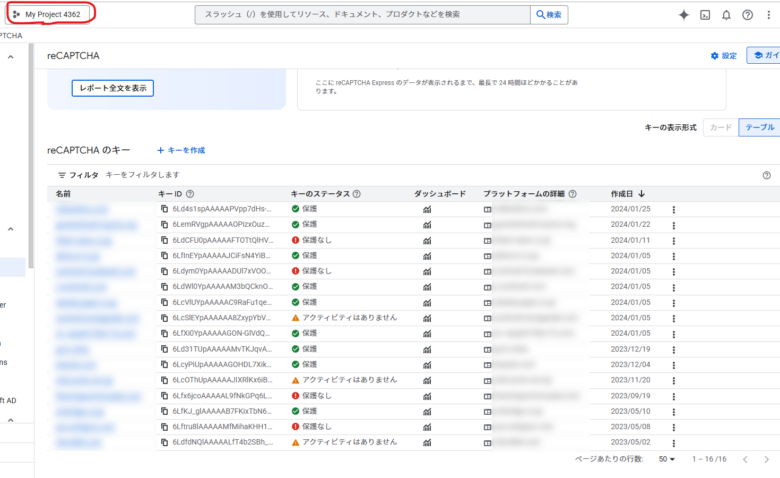
Task: Click status アクティビティはありません for 6LcSlEYp key
Action: 350,318
